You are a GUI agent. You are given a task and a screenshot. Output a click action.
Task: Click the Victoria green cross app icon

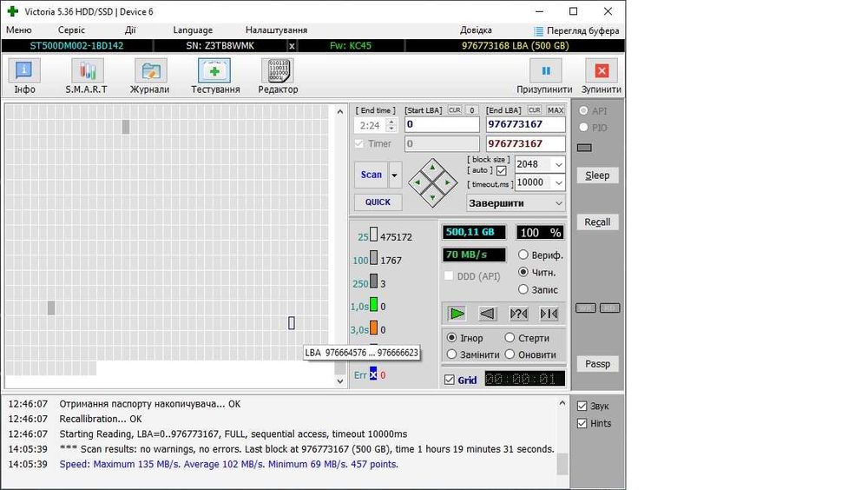[12, 11]
